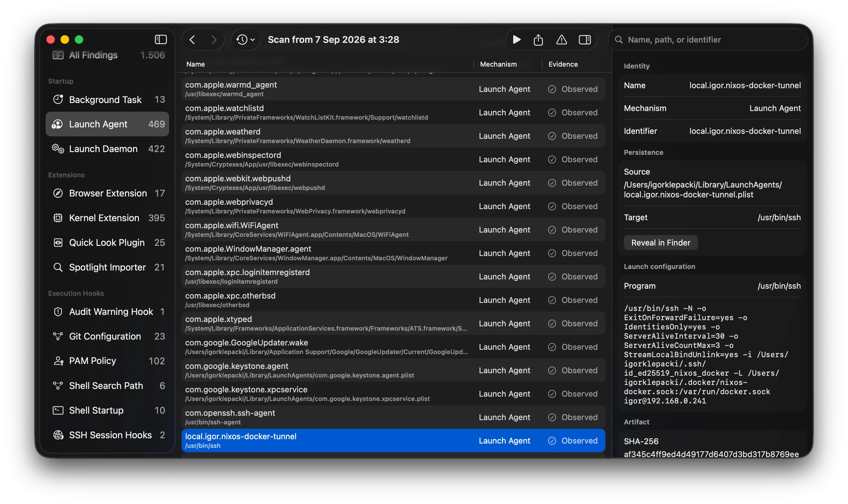Open Browser Extension category
Screen dimensions: 848x504
pos(107,193)
